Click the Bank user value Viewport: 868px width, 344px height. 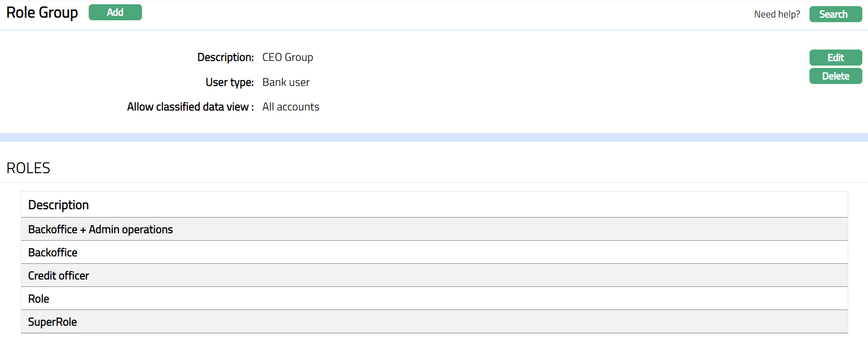(286, 82)
